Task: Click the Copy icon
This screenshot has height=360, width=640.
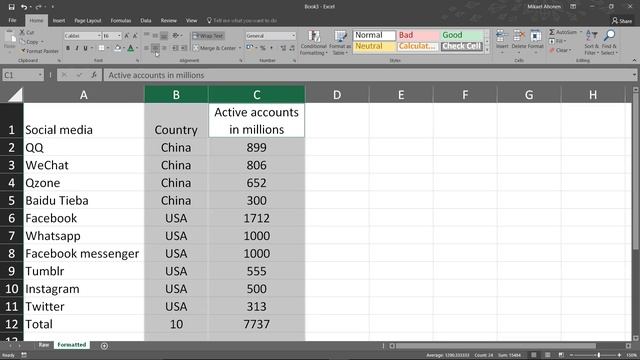Action: pyautogui.click(x=22, y=42)
